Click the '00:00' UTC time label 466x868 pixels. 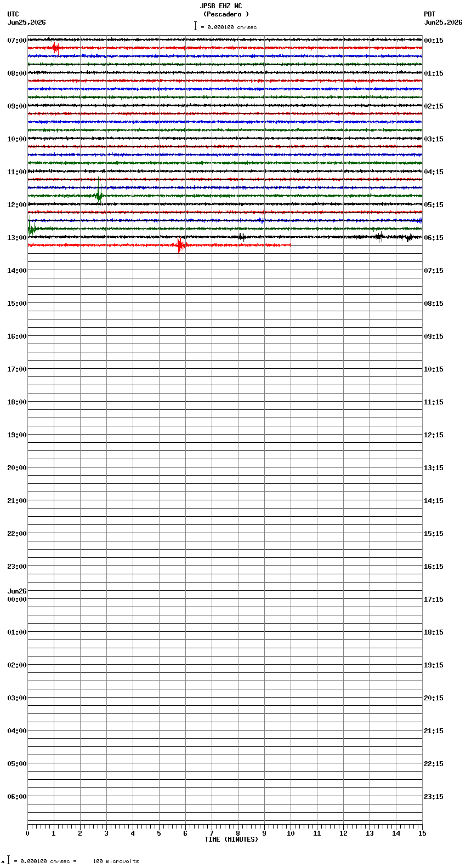(17, 599)
